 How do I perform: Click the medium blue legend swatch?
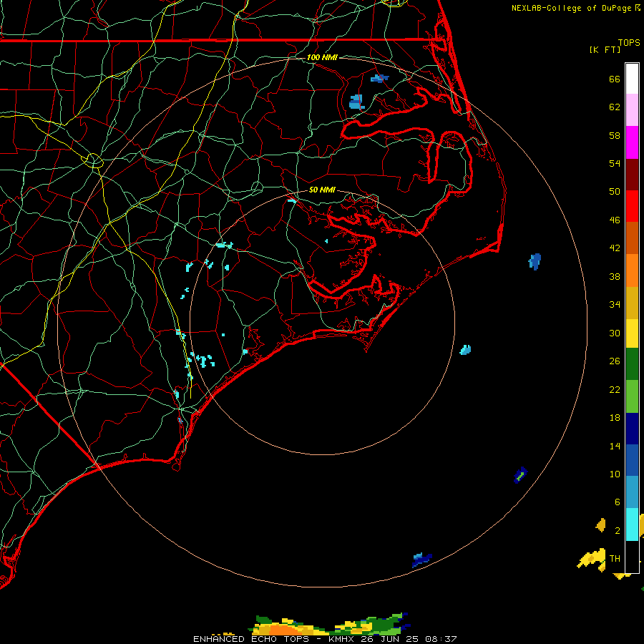pos(632,460)
